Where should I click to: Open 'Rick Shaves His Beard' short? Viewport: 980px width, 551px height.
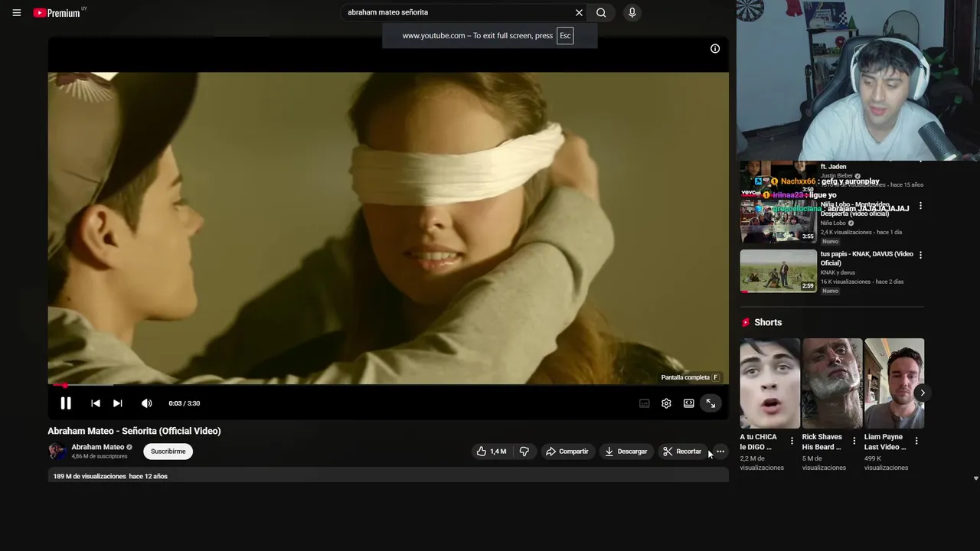[832, 383]
